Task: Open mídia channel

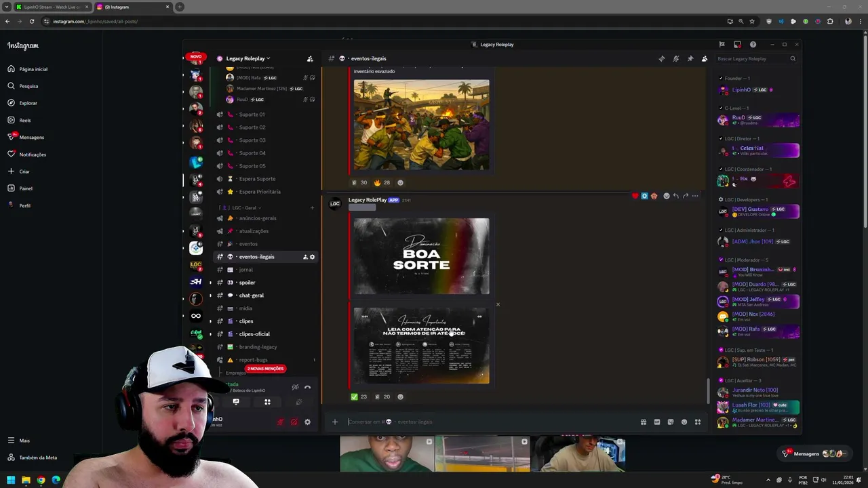Action: (266, 308)
